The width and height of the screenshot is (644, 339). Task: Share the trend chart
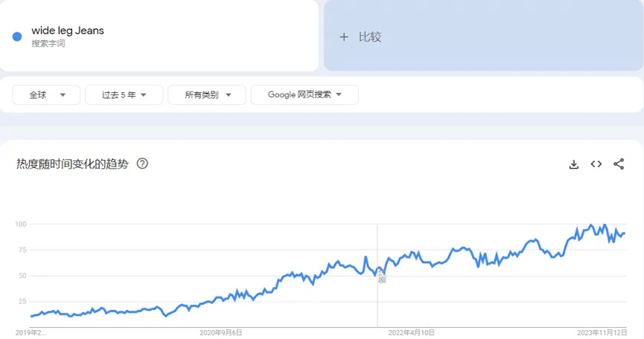click(619, 164)
